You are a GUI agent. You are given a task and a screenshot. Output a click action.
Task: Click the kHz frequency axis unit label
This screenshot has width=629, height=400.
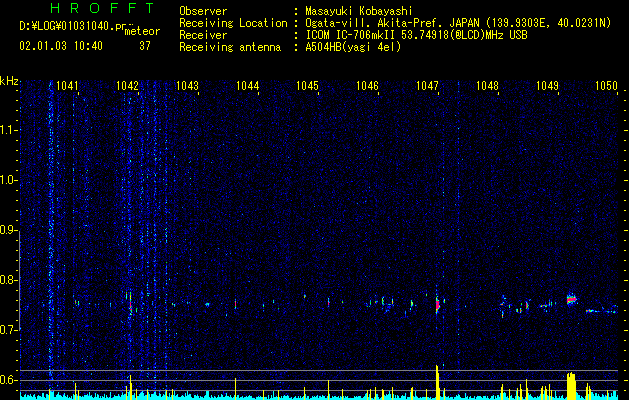pos(9,81)
